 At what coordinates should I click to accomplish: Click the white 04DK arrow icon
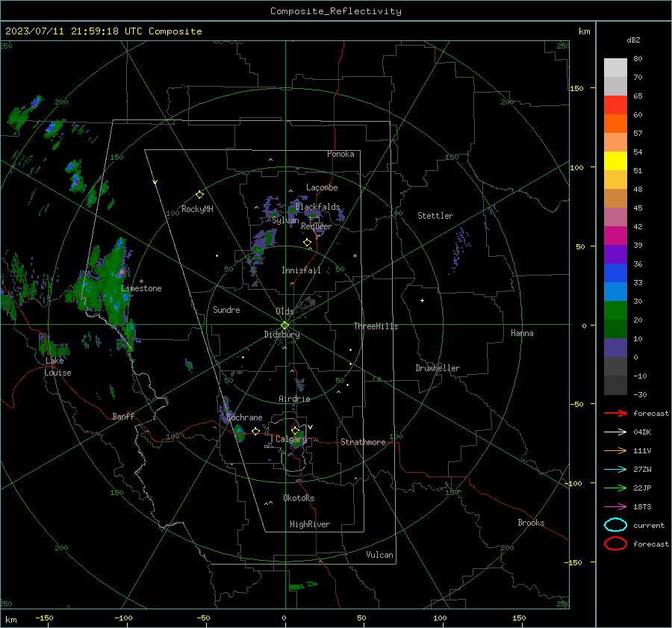(615, 432)
